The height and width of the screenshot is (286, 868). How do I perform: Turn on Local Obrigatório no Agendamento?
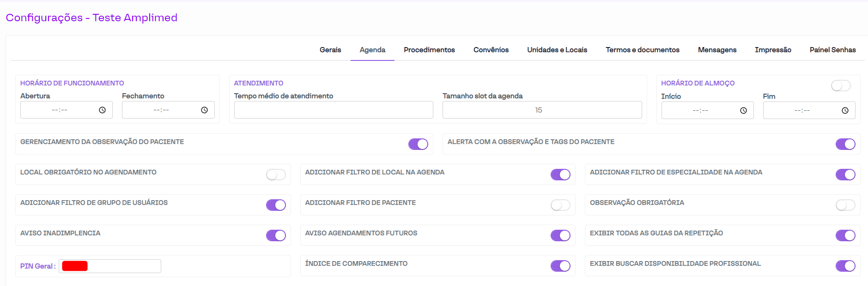point(276,175)
